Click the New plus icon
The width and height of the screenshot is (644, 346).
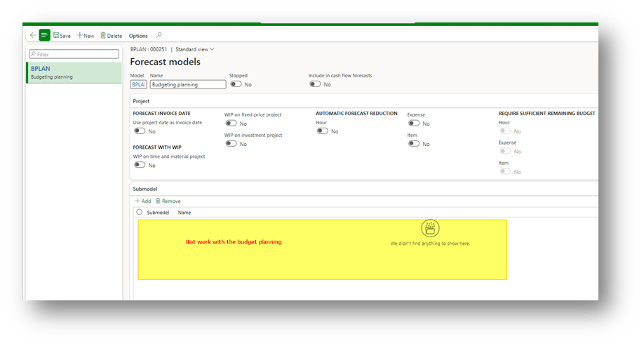(x=80, y=35)
